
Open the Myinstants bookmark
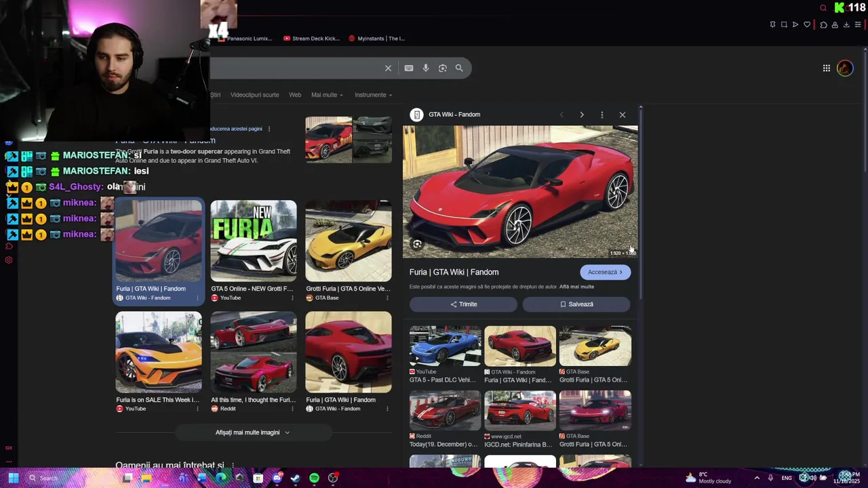click(x=376, y=39)
